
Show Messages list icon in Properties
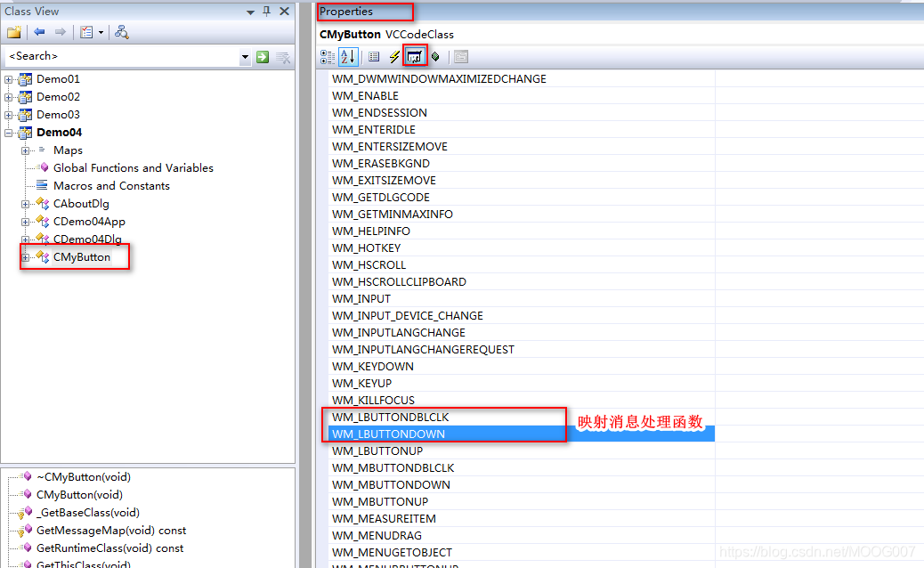(x=415, y=57)
